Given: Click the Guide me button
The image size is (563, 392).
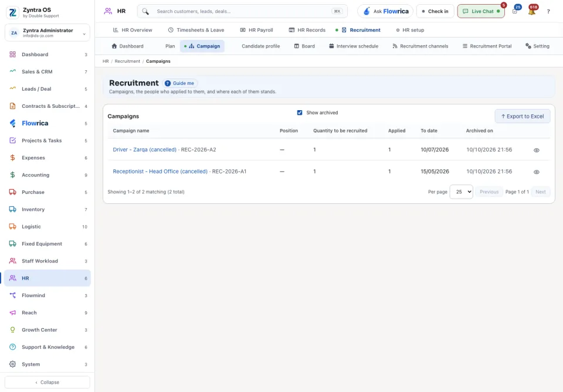Looking at the screenshot, I should point(179,83).
